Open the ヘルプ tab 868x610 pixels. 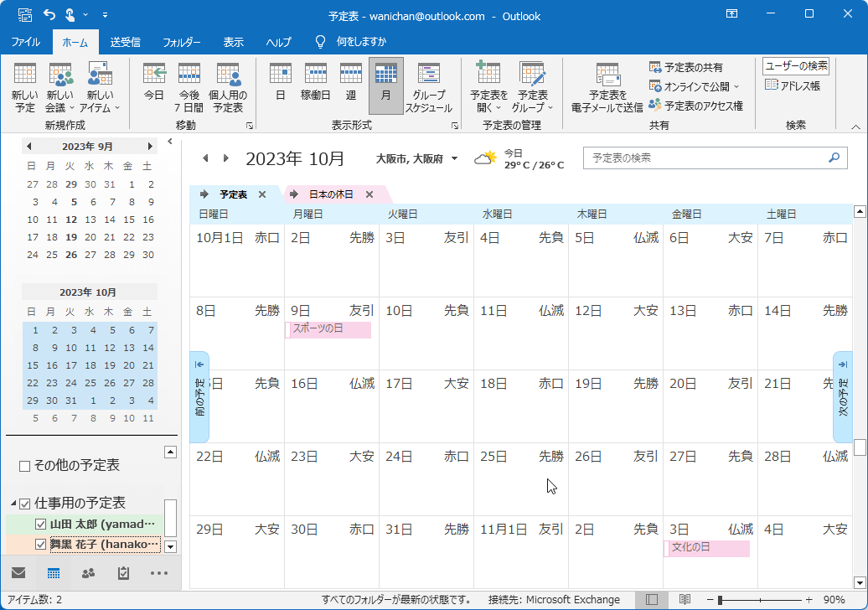click(278, 42)
